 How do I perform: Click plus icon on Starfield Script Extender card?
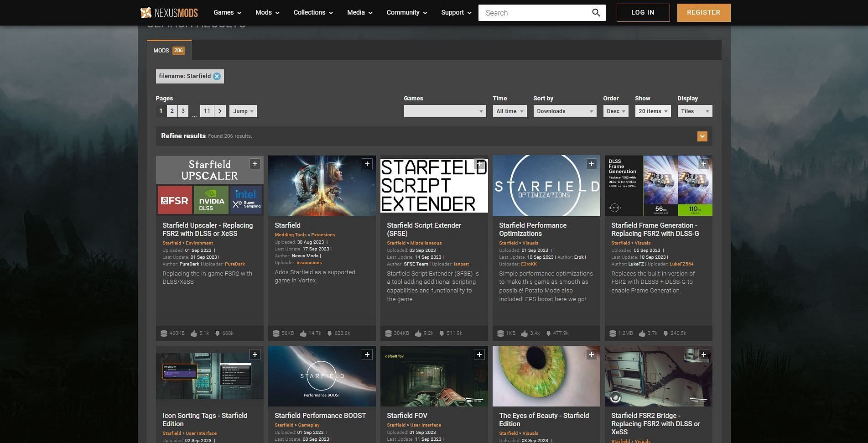tap(479, 164)
